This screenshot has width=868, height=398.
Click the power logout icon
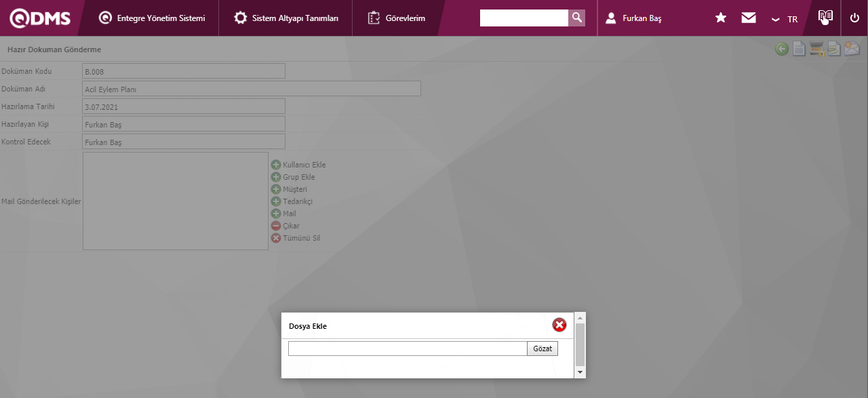pyautogui.click(x=854, y=18)
